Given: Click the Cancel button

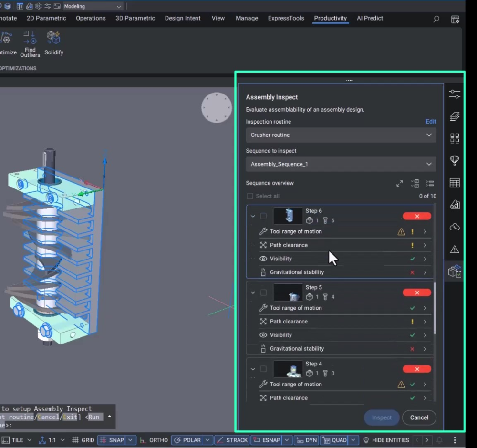Looking at the screenshot, I should pos(419,417).
